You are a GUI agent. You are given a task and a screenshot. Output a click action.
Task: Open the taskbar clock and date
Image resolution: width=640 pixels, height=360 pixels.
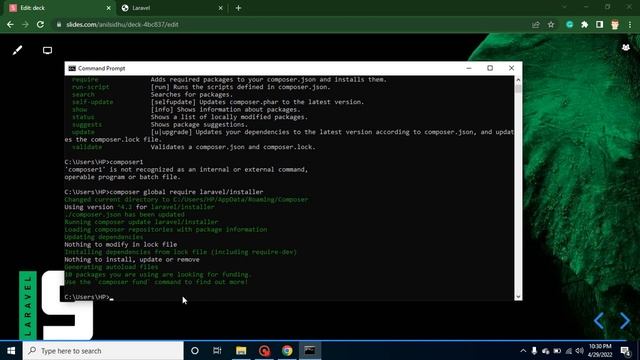(x=600, y=351)
